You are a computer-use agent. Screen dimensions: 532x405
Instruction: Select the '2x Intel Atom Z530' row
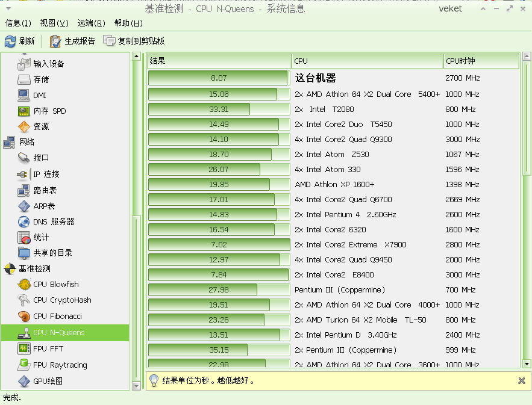(x=334, y=155)
